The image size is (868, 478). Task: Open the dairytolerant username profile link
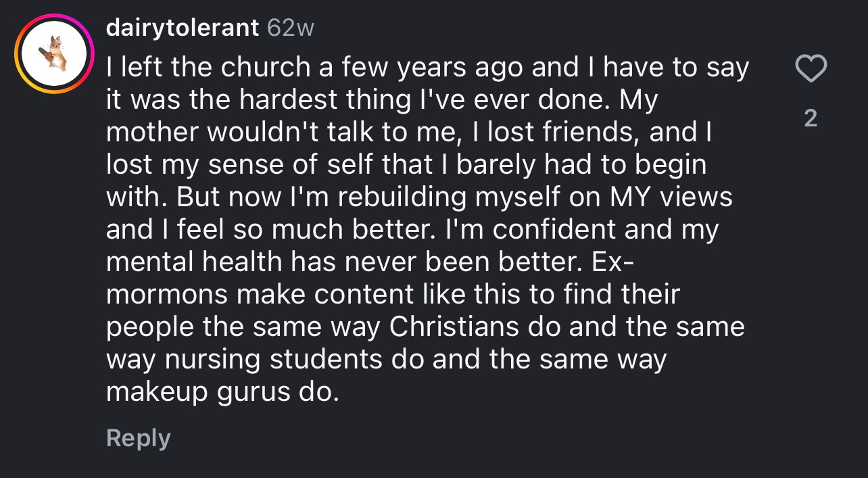point(183,28)
